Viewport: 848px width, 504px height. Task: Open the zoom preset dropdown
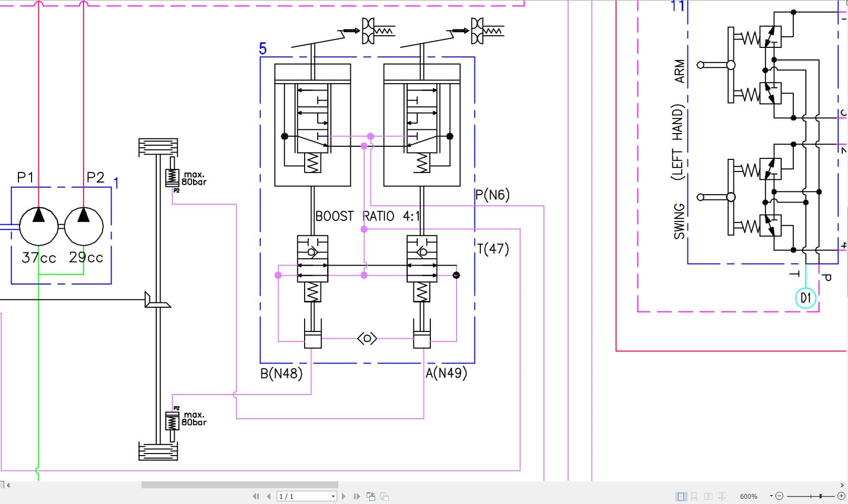(x=771, y=496)
